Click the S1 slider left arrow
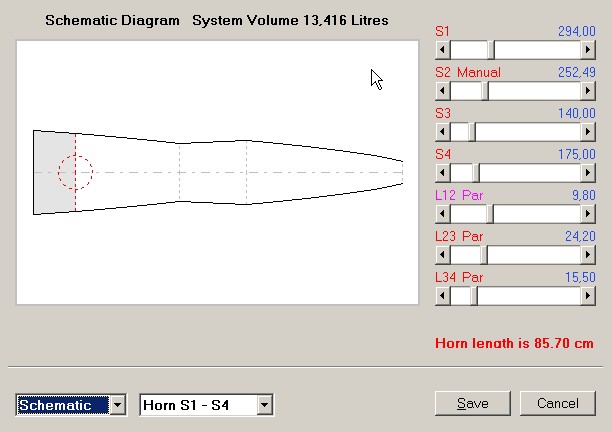 click(x=442, y=50)
